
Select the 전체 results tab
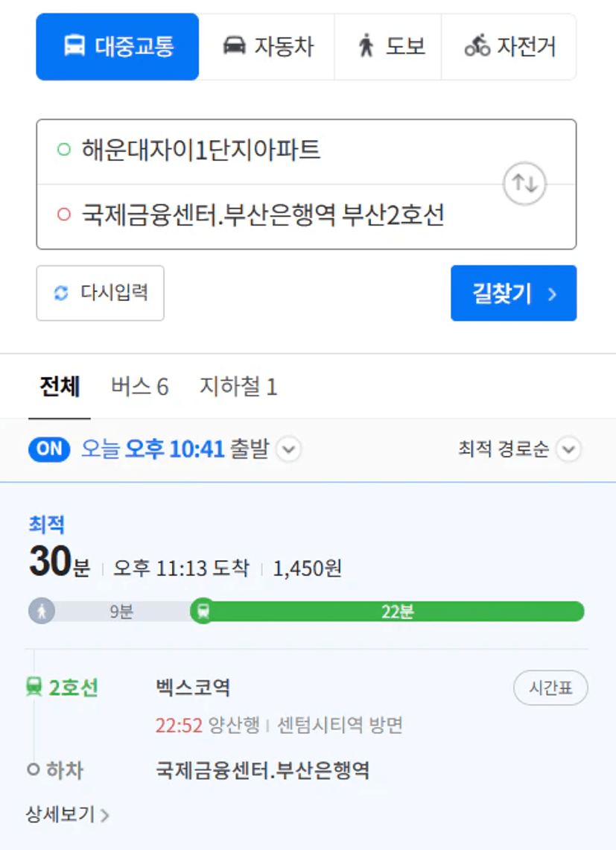(x=60, y=387)
